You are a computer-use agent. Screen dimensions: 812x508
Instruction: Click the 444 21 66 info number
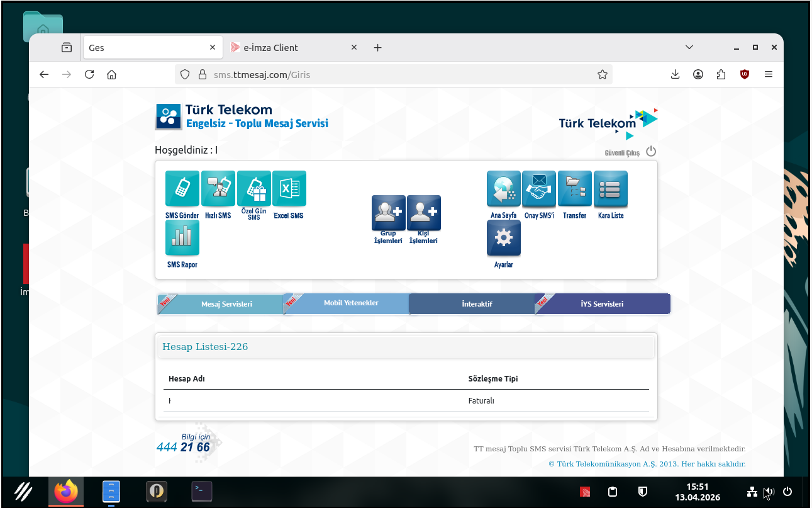(x=183, y=448)
